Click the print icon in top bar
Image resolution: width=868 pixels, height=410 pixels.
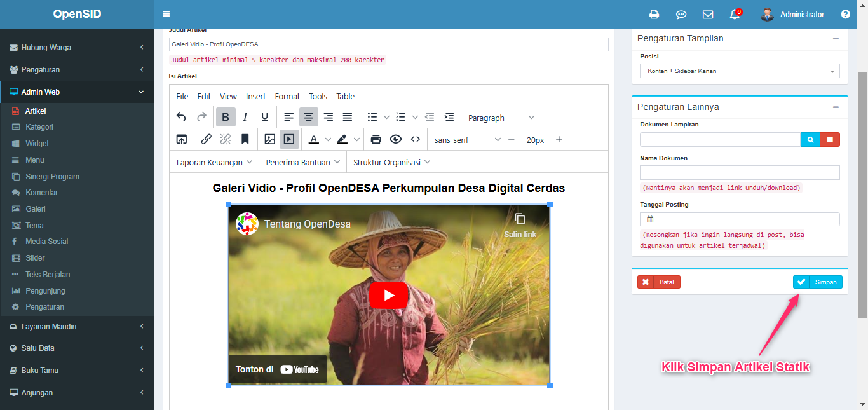point(654,14)
